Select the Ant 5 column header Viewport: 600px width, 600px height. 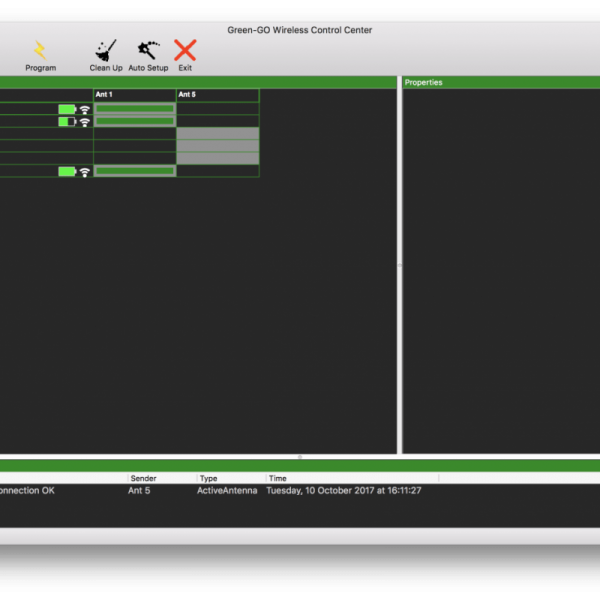218,95
